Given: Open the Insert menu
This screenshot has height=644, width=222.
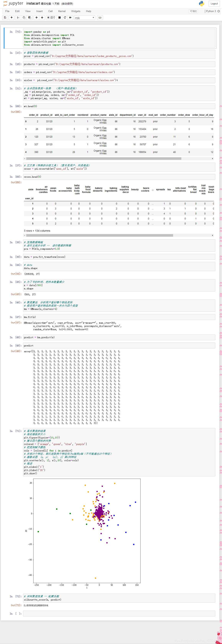Looking at the screenshot, I should [39, 11].
